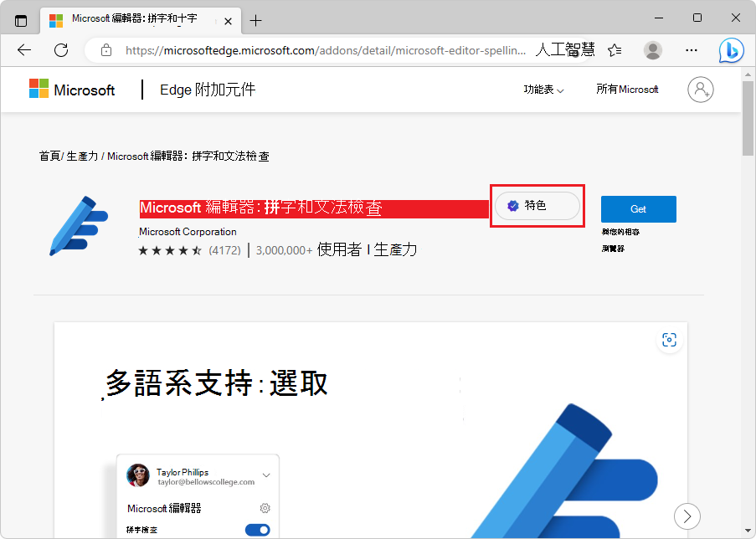756x539 pixels.
Task: Open Settings and more ellipsis menu
Action: pos(692,50)
